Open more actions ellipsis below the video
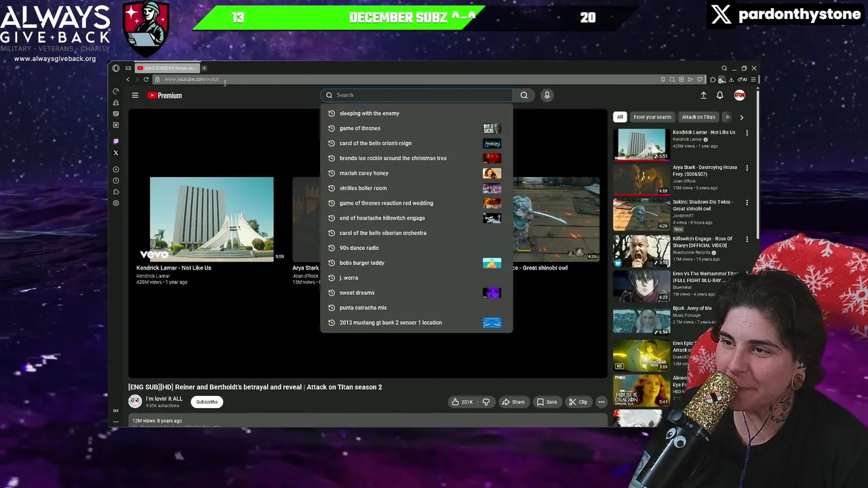The image size is (868, 488). (601, 402)
